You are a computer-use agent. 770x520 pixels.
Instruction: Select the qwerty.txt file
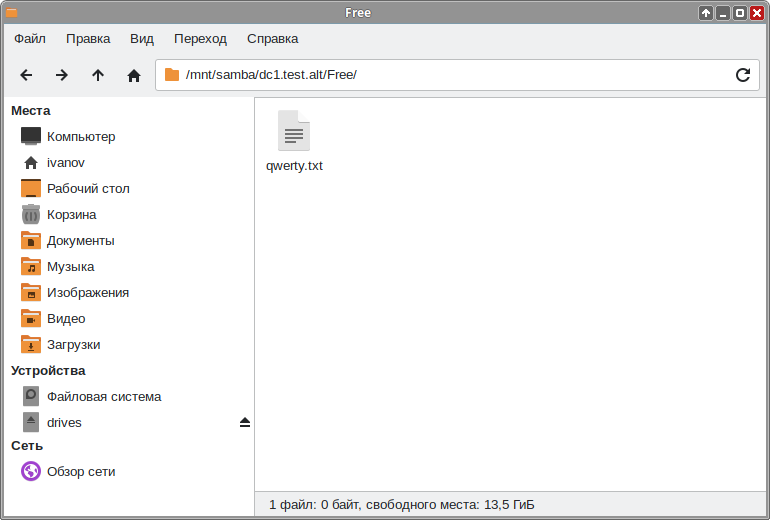[294, 141]
